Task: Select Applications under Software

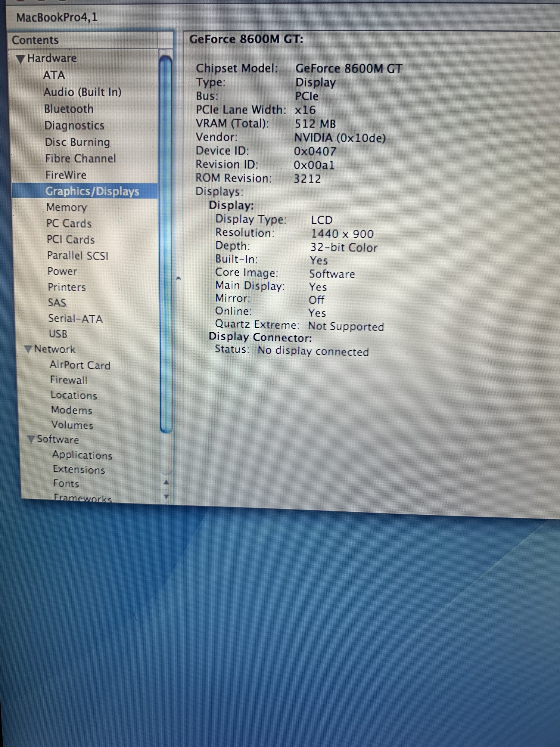Action: [83, 455]
